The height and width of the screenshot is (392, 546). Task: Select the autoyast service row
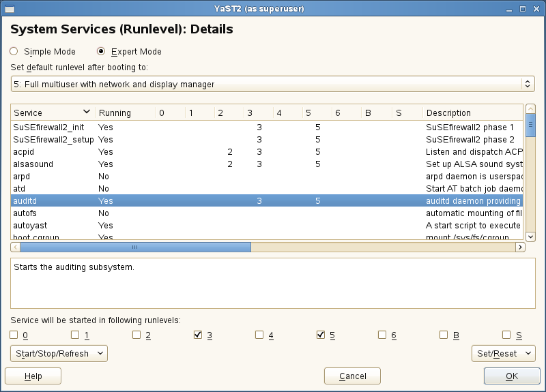(267, 226)
